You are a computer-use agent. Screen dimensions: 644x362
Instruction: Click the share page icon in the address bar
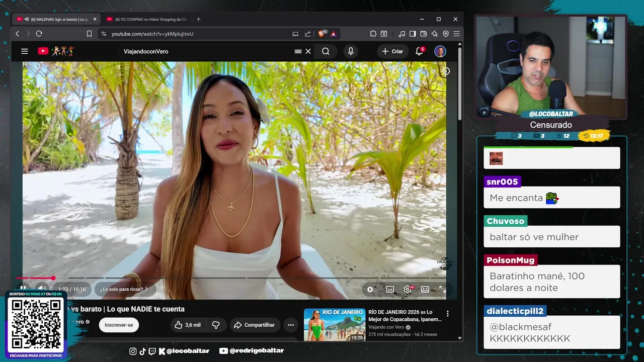click(x=308, y=34)
